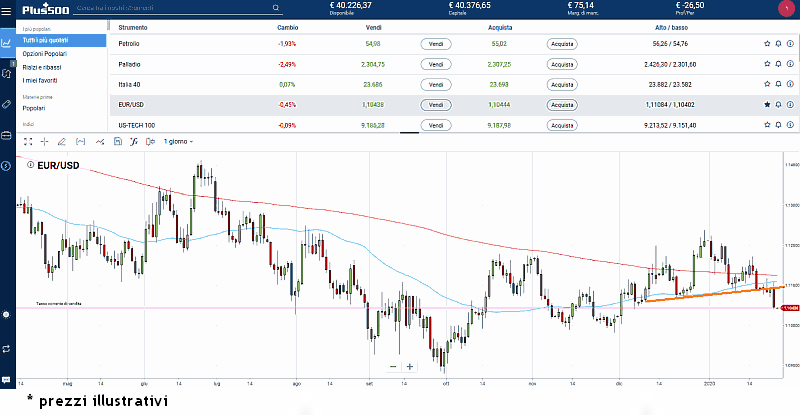
Task: Open the info icon for Italia 40
Action: coord(789,84)
